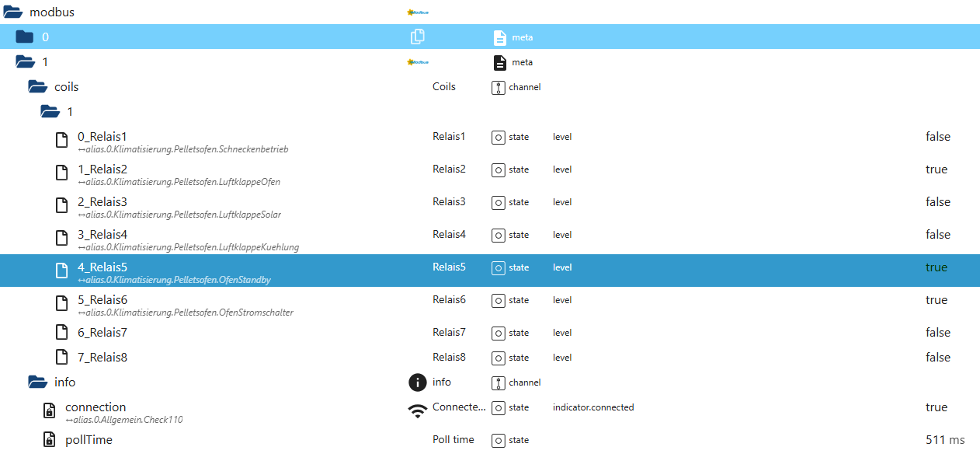Image resolution: width=980 pixels, height=454 pixels.
Task: Click the meta document icon in row 0
Action: pyautogui.click(x=500, y=37)
